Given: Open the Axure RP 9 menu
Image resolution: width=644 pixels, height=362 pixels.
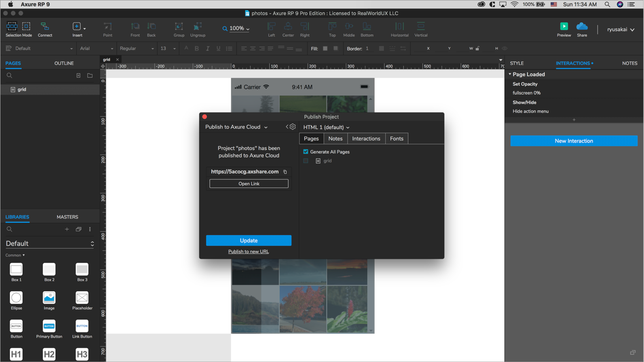Looking at the screenshot, I should coord(36,4).
